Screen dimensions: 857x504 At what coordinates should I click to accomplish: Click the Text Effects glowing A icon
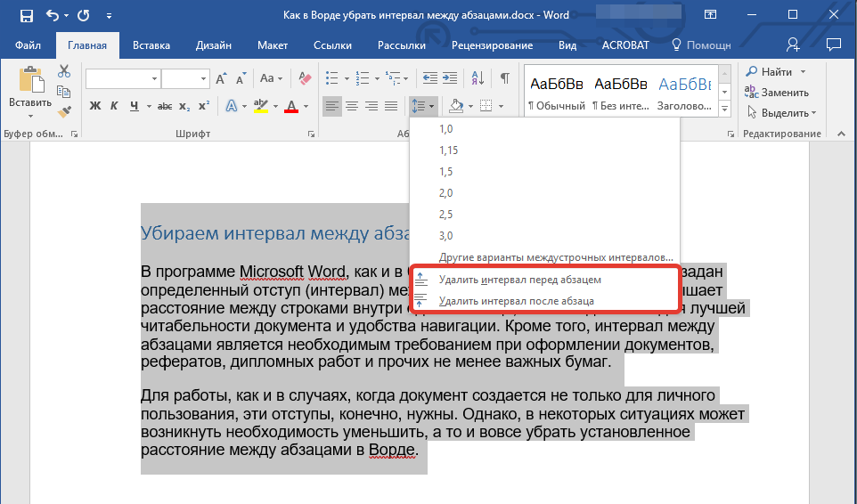(232, 107)
